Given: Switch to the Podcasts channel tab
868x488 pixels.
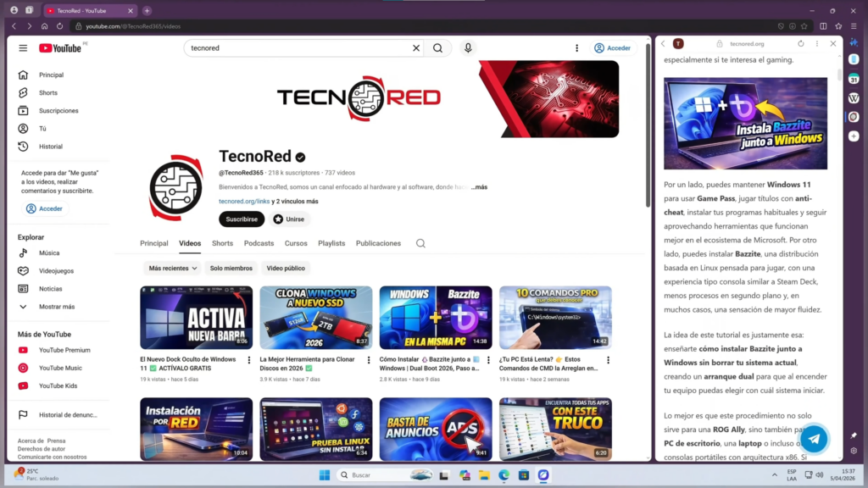Looking at the screenshot, I should [259, 243].
